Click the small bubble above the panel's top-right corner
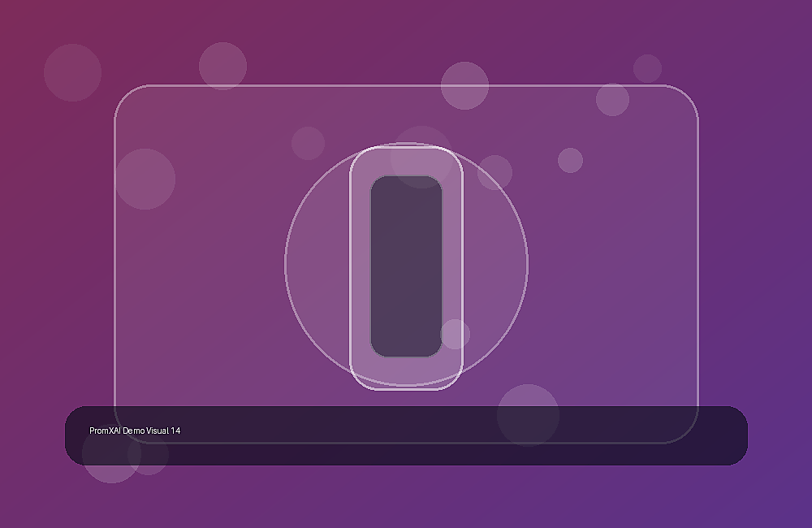The height and width of the screenshot is (528, 812). (x=647, y=68)
